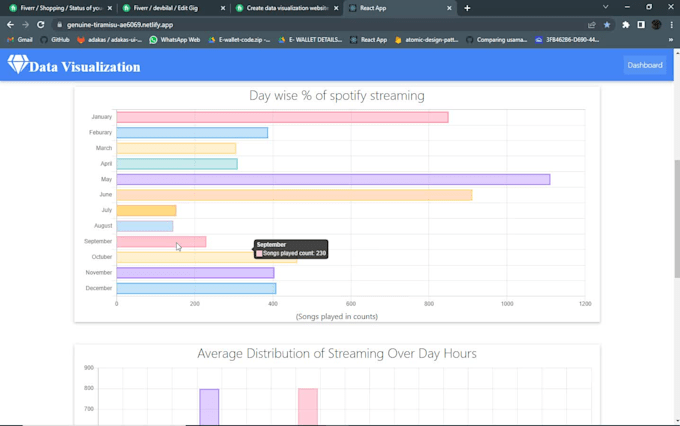Open React App bookmark
The width and height of the screenshot is (680, 426).
[x=369, y=39]
